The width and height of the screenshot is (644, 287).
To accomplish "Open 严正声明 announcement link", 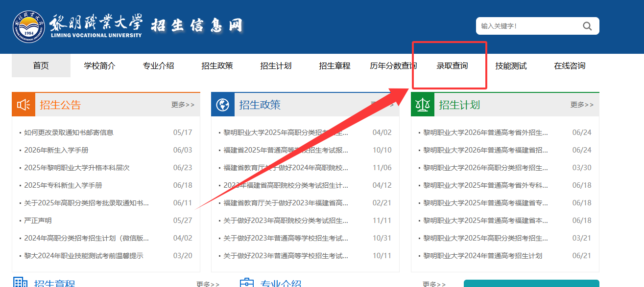I will [x=38, y=221].
